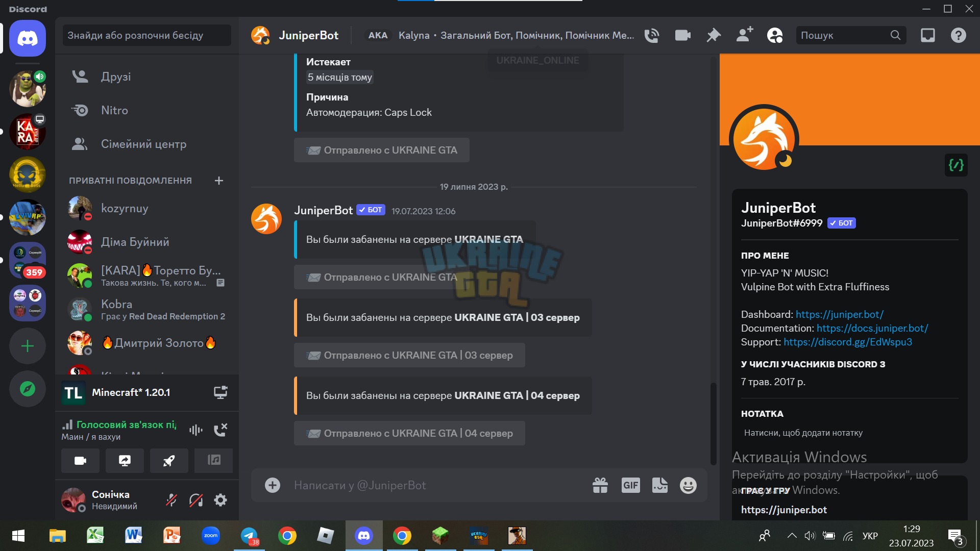Disconnect from the voice channel

tap(220, 430)
